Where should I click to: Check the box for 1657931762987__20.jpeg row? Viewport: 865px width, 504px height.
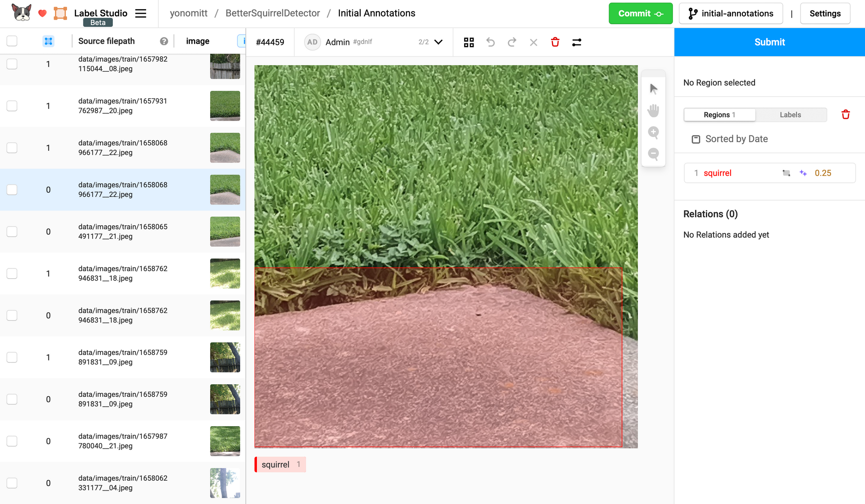pos(12,106)
